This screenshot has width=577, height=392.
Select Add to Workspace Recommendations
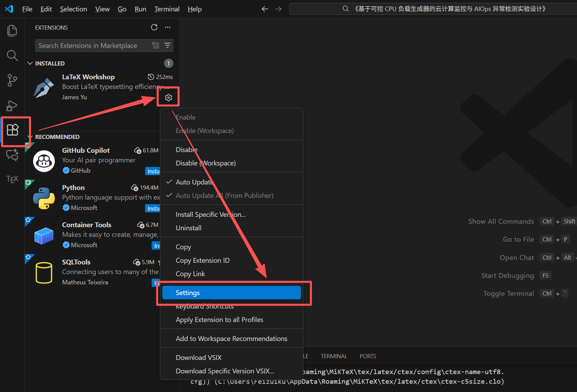[x=232, y=339]
